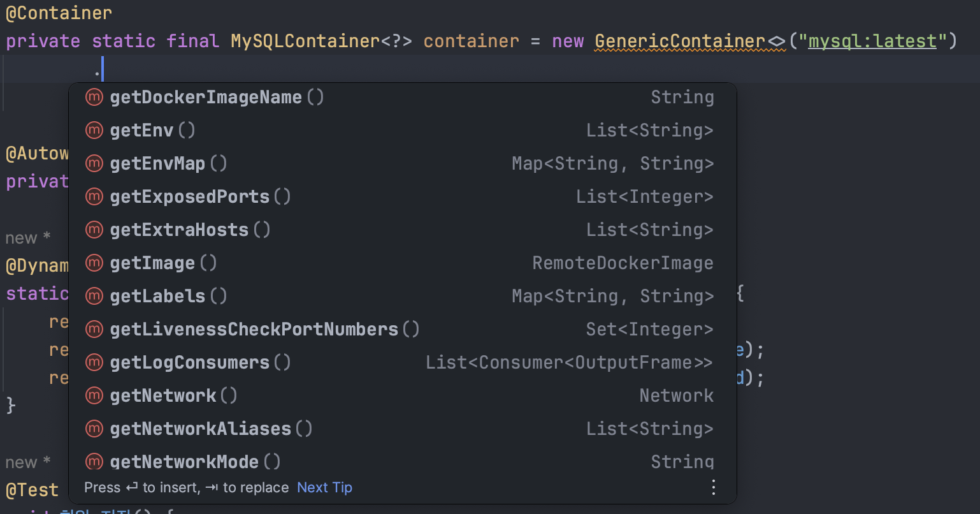Screen dimensions: 980x514
Task: Click the RemoteDockerImage return type of getImage
Action: [x=623, y=263]
